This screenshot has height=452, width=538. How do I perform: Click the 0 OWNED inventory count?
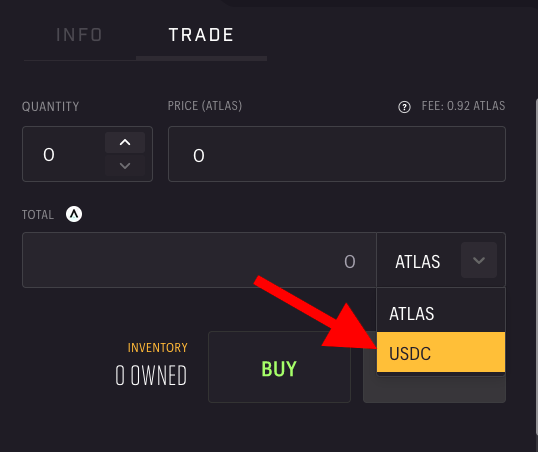151,375
